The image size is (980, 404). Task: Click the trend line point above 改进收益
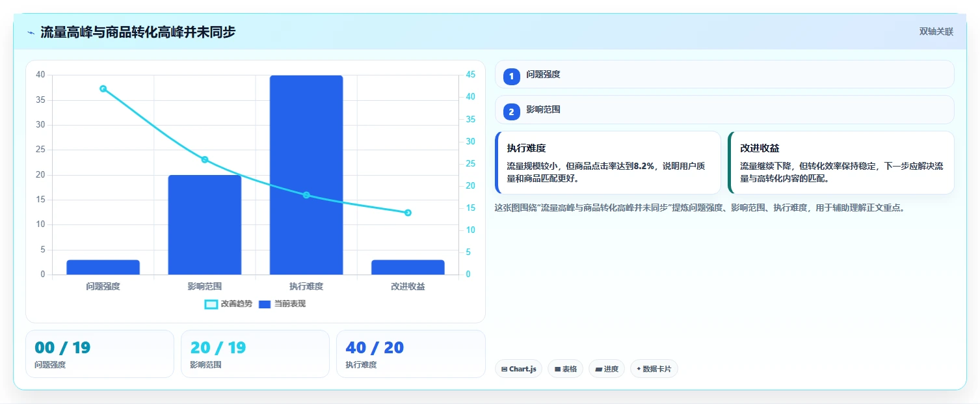pyautogui.click(x=408, y=213)
